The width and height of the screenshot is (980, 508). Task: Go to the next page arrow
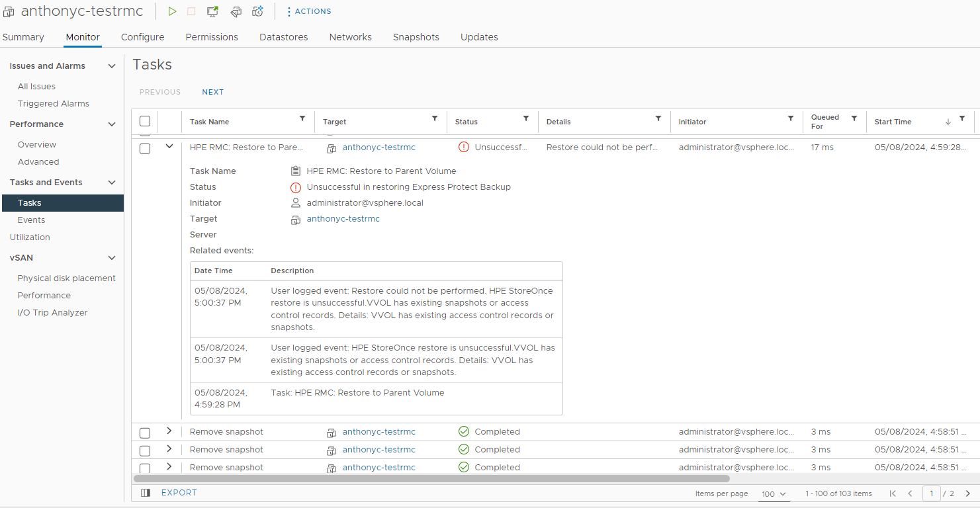(x=968, y=493)
